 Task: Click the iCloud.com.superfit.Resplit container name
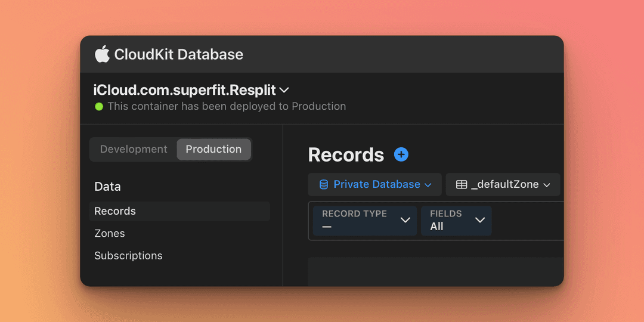point(185,89)
